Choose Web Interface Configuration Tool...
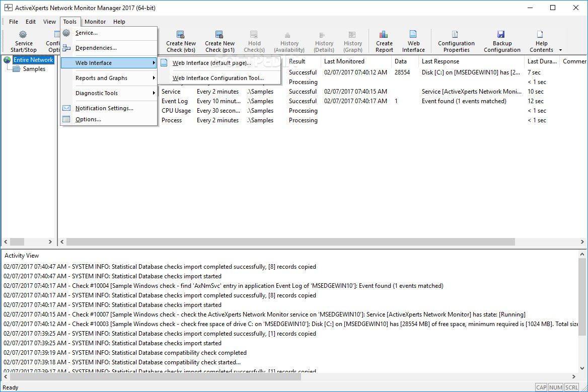 click(x=219, y=78)
